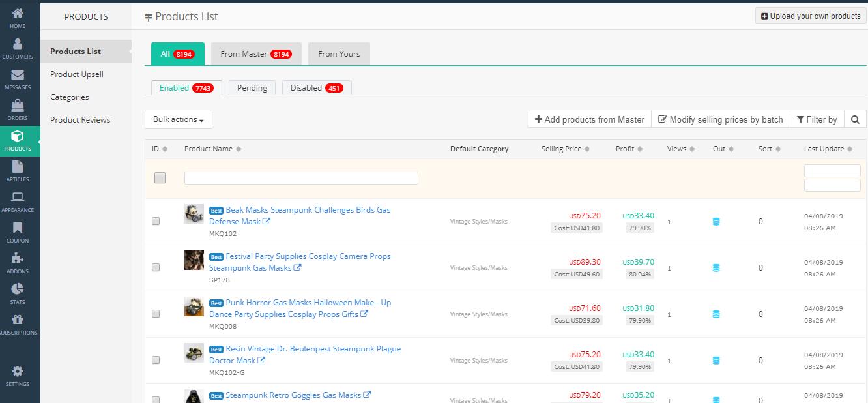Screen dimensions: 868x403
Task: Open the Disabled products tab
Action: point(316,87)
